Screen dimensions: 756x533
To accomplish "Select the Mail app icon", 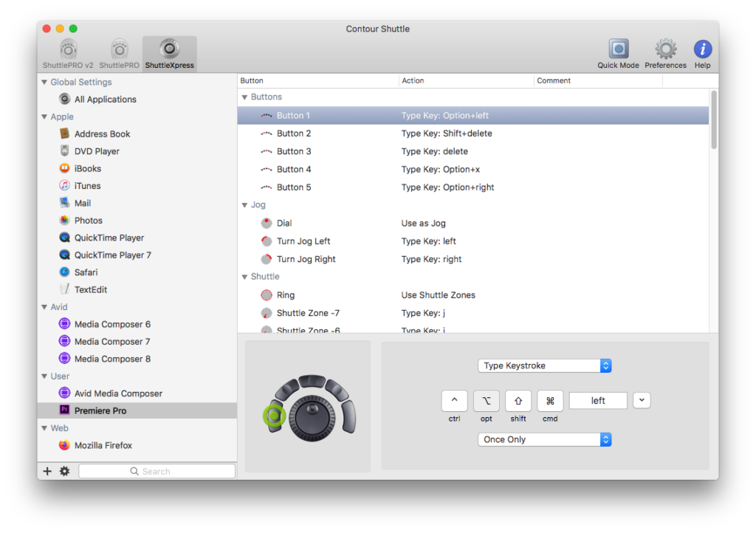I will [65, 203].
